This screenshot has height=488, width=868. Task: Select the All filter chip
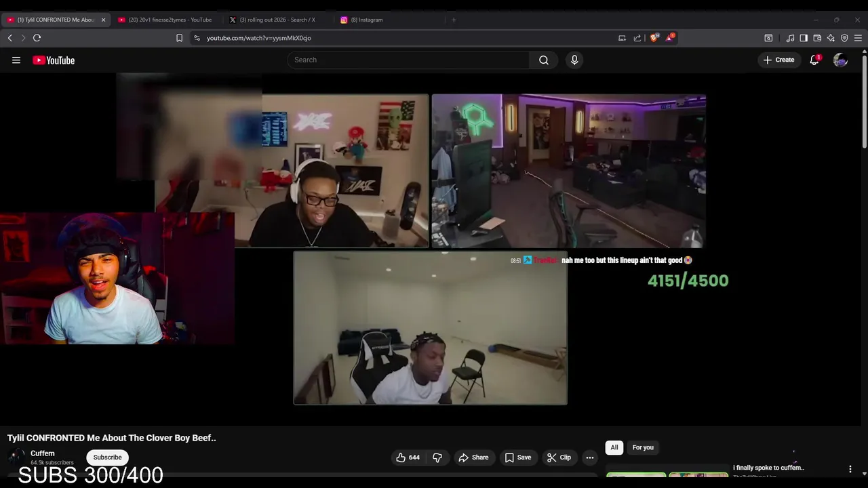point(614,447)
